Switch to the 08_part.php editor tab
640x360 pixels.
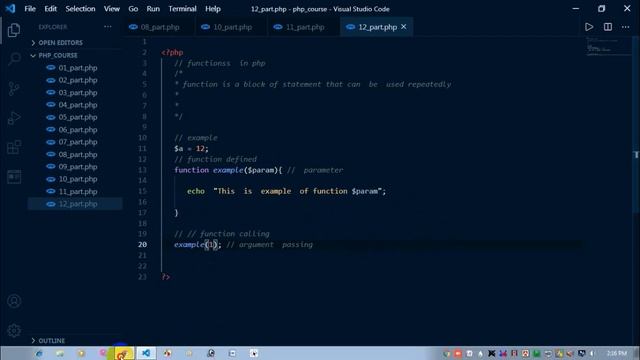point(160,27)
